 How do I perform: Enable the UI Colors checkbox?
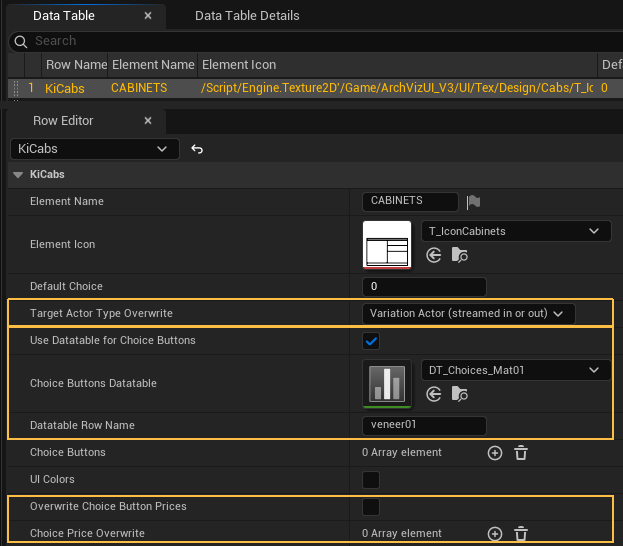371,479
